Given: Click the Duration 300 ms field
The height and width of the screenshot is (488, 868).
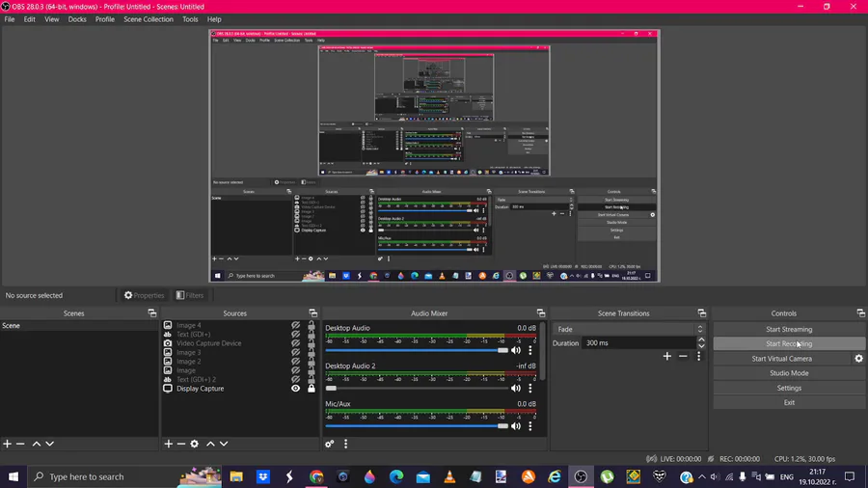Looking at the screenshot, I should pyautogui.click(x=638, y=343).
